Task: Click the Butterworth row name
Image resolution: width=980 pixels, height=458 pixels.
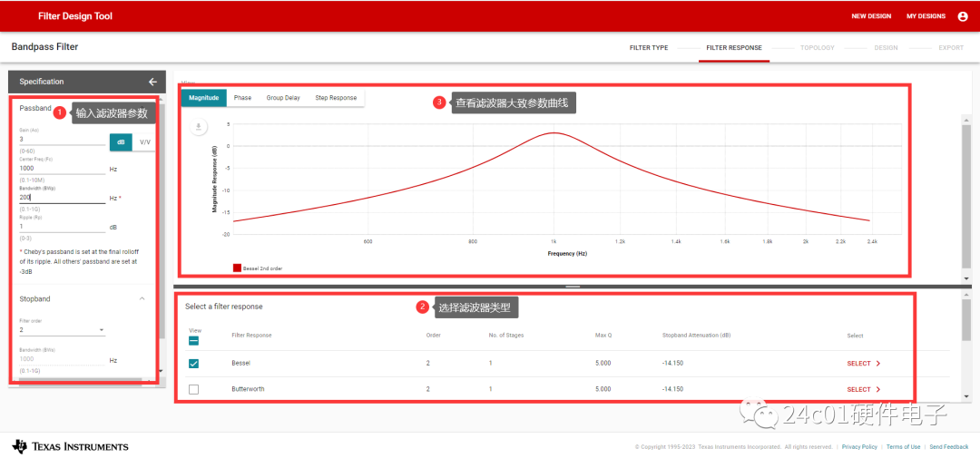Action: click(248, 389)
